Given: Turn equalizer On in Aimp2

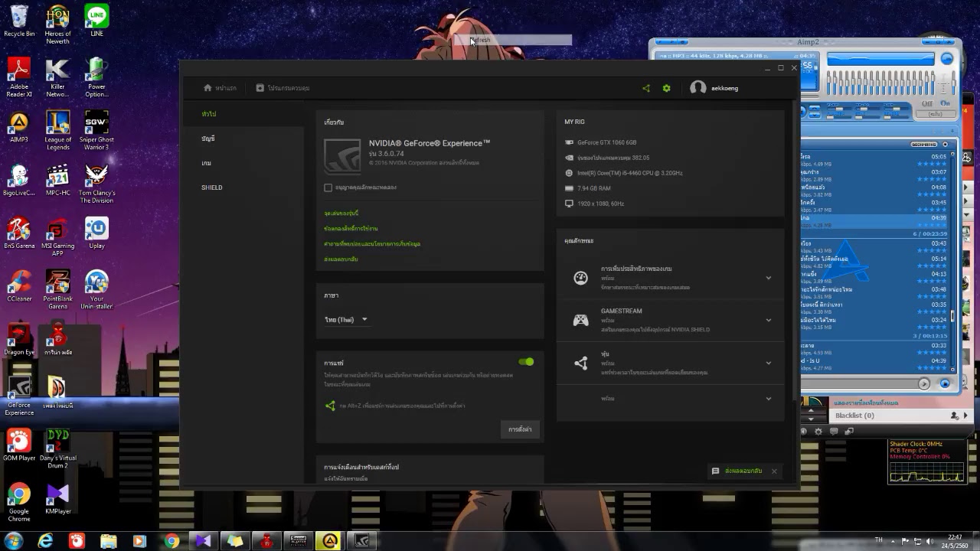Looking at the screenshot, I should 946,103.
